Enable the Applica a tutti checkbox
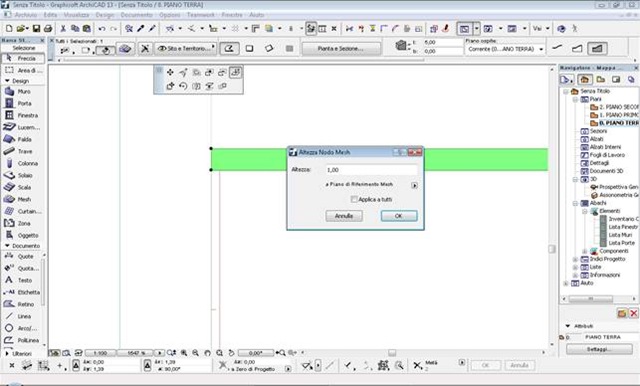The height and width of the screenshot is (386, 640). [354, 199]
